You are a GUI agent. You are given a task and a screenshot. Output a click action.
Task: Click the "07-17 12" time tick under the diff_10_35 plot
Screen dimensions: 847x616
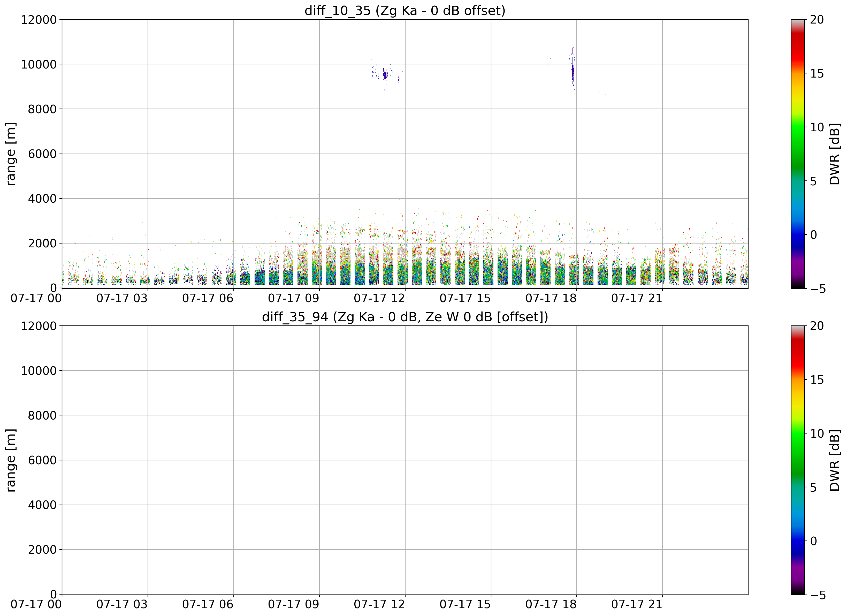tap(379, 298)
